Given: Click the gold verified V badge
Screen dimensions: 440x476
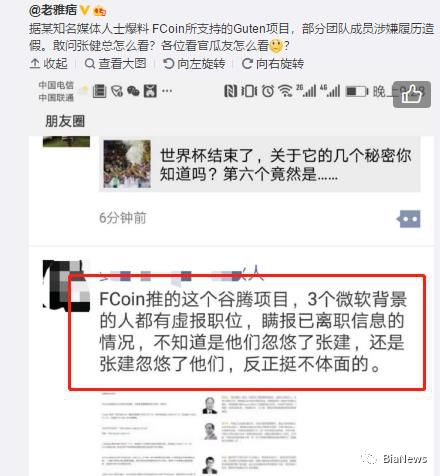Looking at the screenshot, I should (84, 10).
